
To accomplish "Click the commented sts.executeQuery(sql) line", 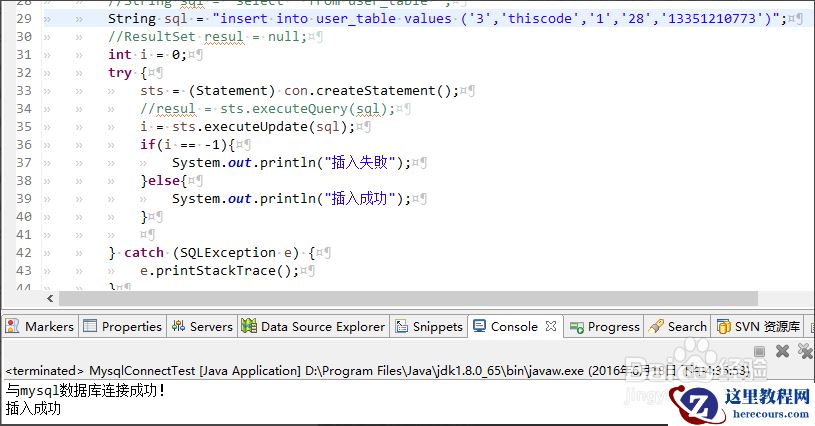I will pos(268,109).
